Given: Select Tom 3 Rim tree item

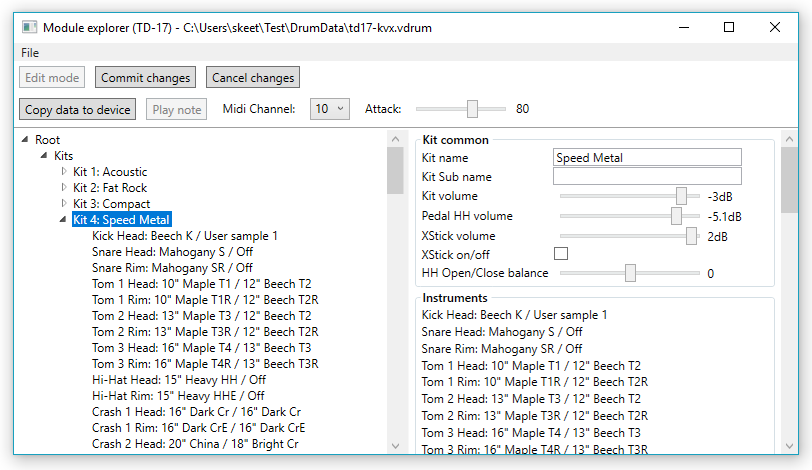Looking at the screenshot, I should (205, 364).
